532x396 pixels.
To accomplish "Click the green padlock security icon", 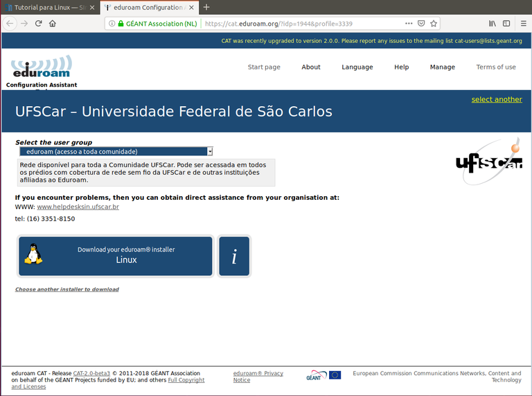I will pyautogui.click(x=121, y=24).
